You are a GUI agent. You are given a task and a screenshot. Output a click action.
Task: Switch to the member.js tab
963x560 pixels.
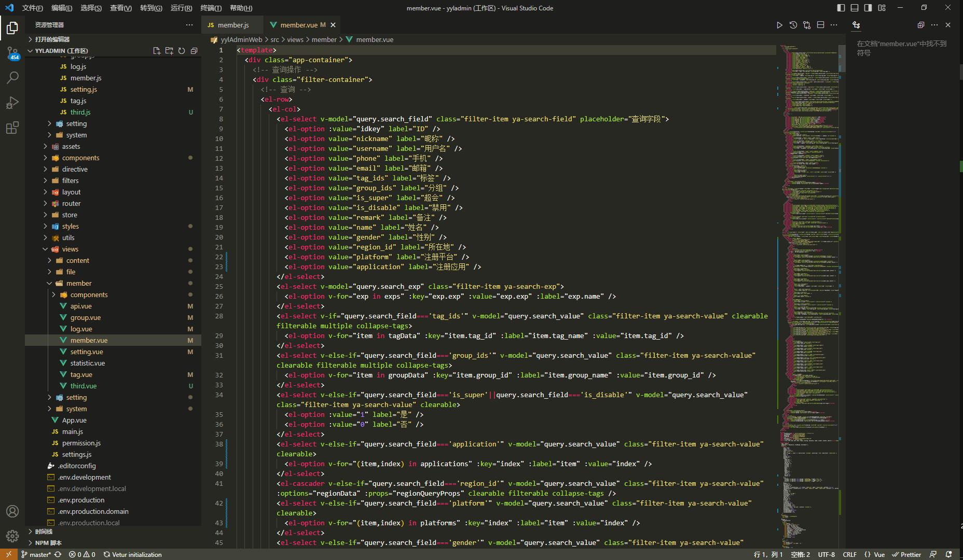pyautogui.click(x=233, y=25)
